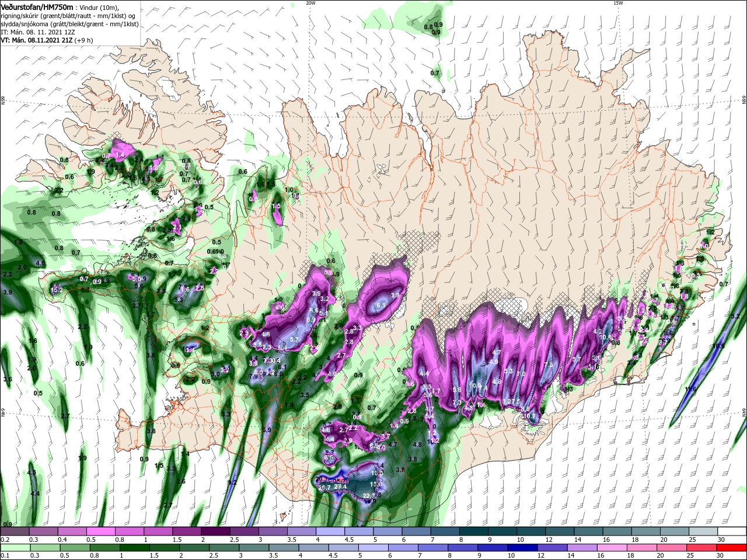Click the white swatch after 30, upper legend
Viewport: 747px width, 560px height.
click(732, 531)
